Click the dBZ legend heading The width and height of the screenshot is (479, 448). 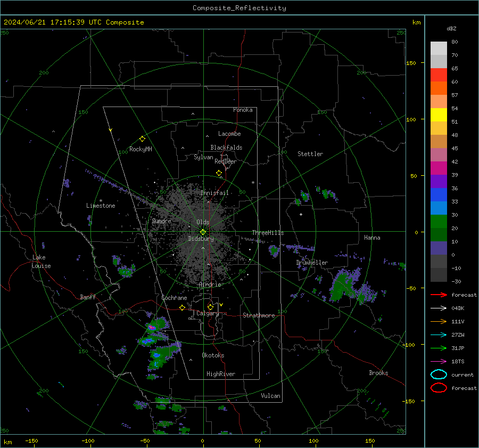point(451,28)
